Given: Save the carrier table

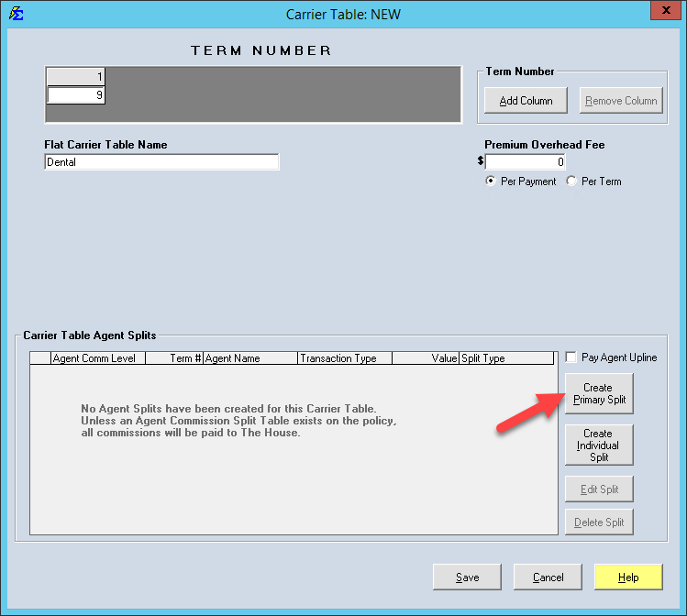Looking at the screenshot, I should tap(467, 577).
